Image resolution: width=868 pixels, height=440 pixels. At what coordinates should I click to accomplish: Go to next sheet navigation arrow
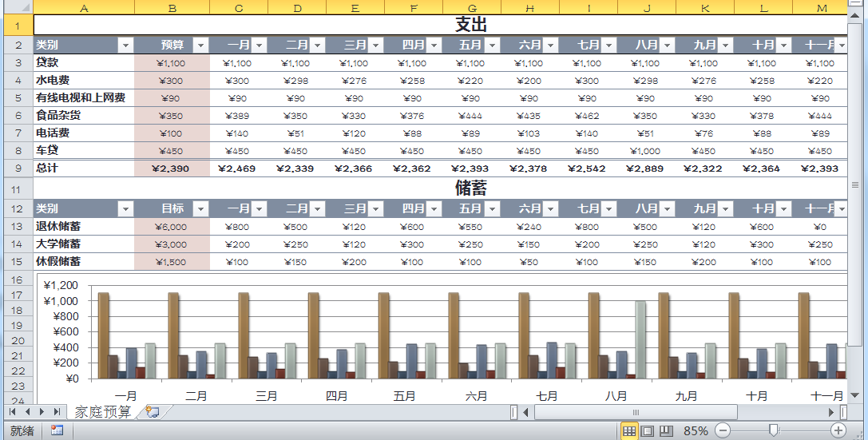42,412
